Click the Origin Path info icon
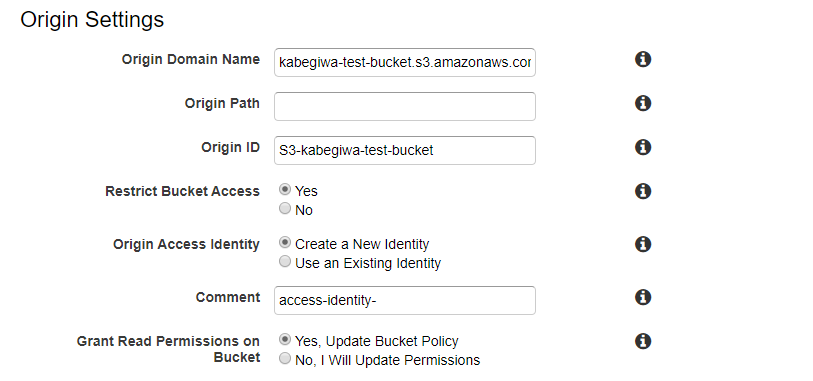The height and width of the screenshot is (381, 813). (x=643, y=104)
